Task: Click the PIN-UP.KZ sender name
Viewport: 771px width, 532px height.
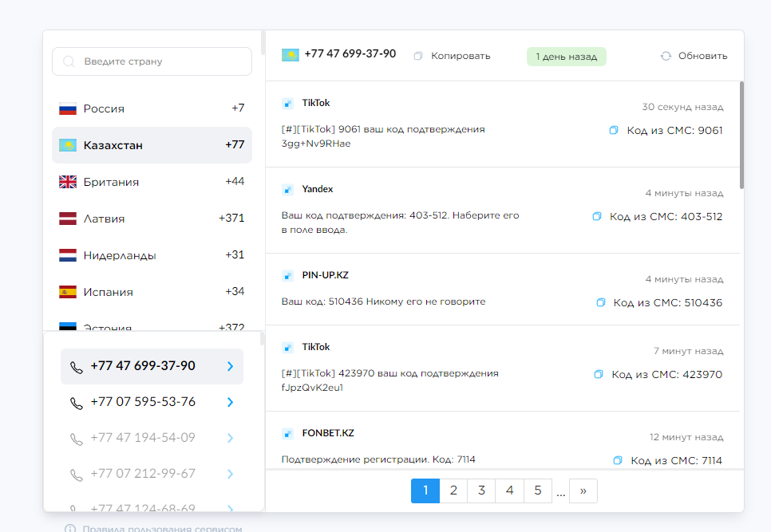Action: (x=326, y=275)
